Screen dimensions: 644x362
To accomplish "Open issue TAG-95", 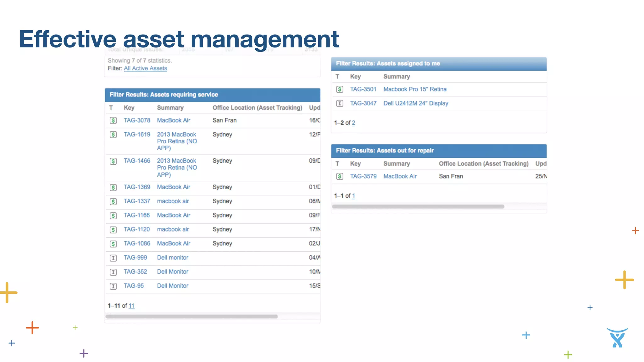I will pos(134,286).
